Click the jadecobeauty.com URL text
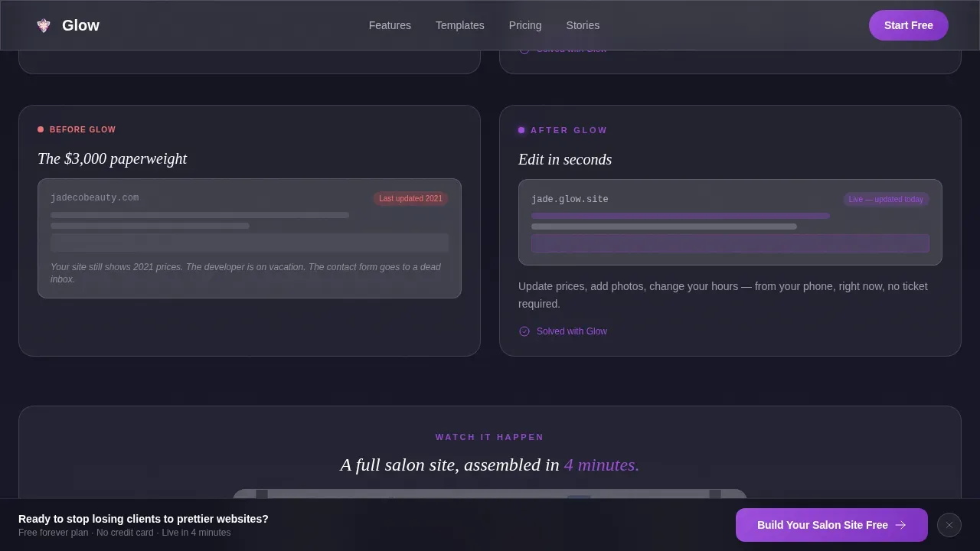Image resolution: width=980 pixels, height=551 pixels. pyautogui.click(x=95, y=197)
